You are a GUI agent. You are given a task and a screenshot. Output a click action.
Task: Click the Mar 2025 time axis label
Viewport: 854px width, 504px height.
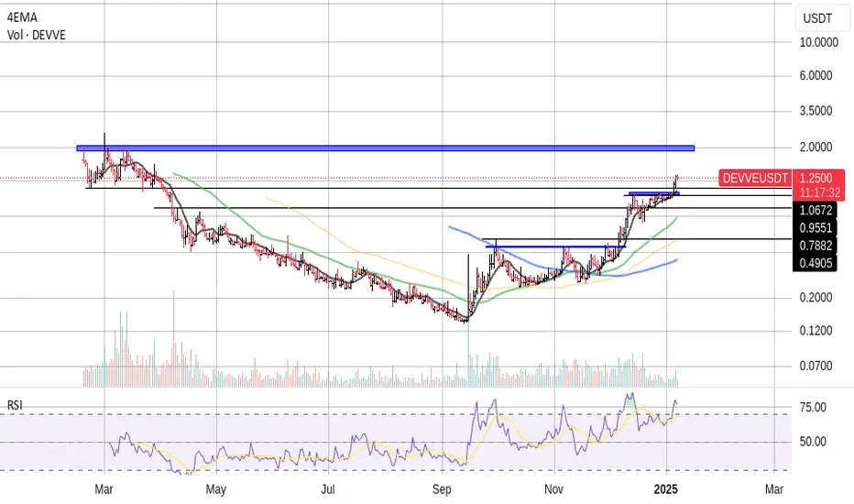click(774, 488)
